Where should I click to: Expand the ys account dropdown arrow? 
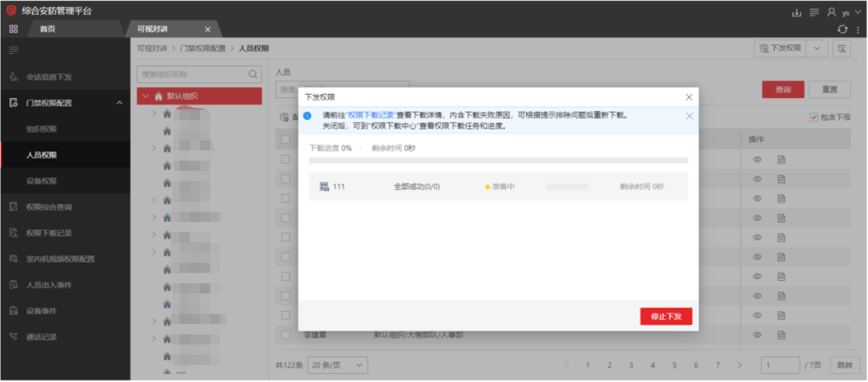tap(858, 12)
